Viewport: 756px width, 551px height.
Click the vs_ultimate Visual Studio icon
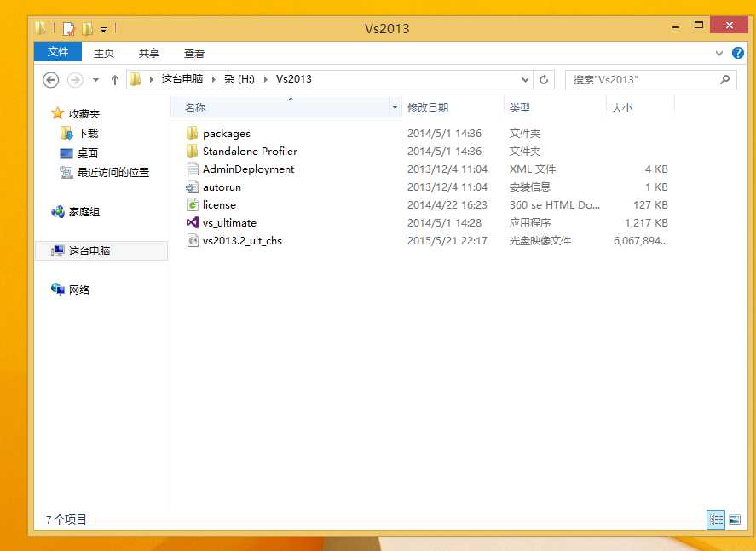(x=192, y=222)
